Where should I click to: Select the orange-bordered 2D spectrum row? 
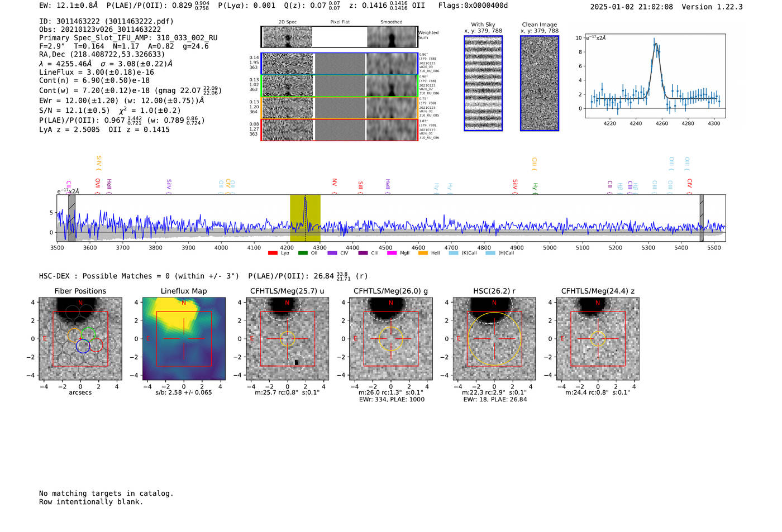(x=339, y=108)
